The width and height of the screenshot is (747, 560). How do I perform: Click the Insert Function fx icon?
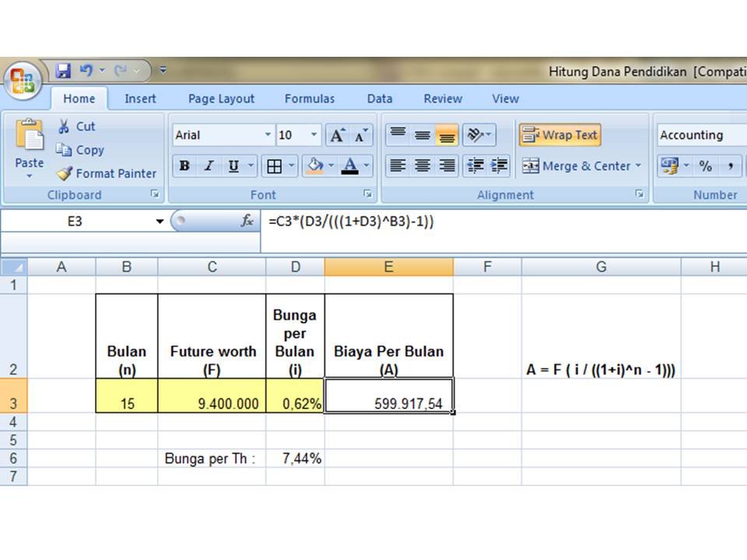pos(247,222)
